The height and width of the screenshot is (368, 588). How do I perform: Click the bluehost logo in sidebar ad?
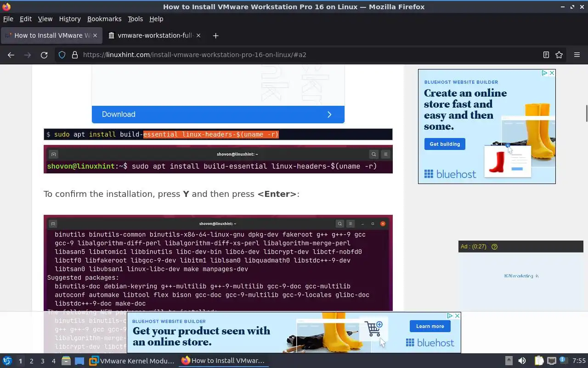click(x=450, y=174)
